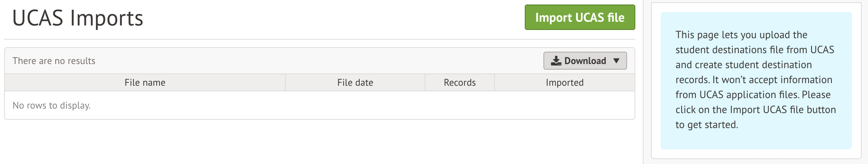
Task: Click divider between Records and Imported columns
Action: (x=495, y=82)
